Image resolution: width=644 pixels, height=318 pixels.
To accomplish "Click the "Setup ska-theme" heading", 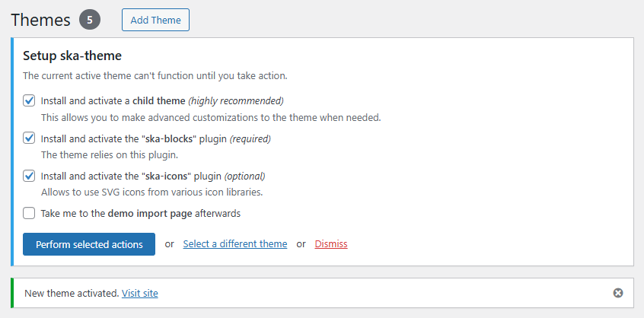I will point(72,56).
